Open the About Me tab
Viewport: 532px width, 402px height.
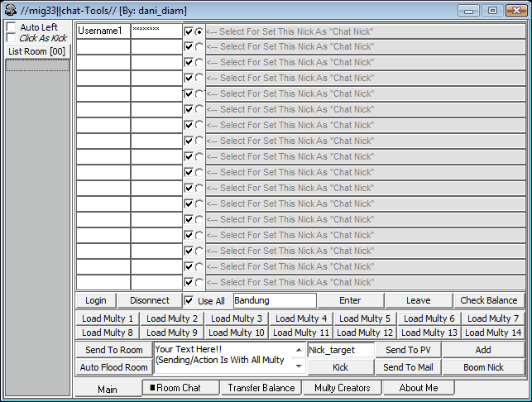[419, 388]
